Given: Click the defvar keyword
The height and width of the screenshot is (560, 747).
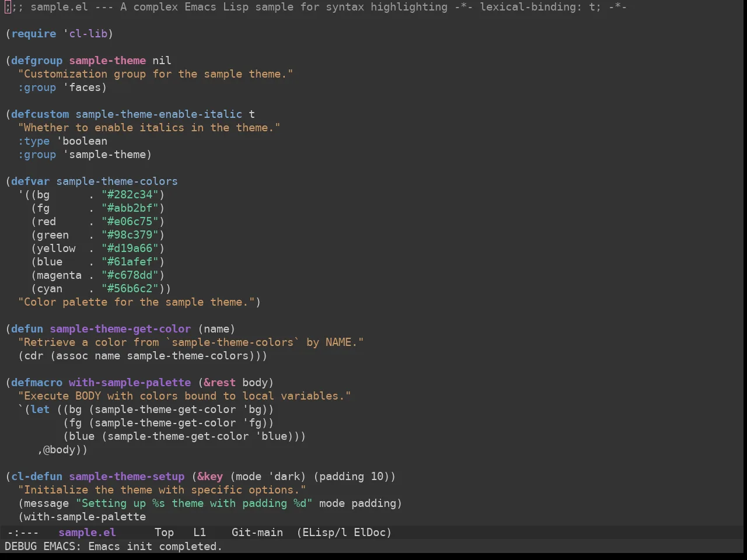Looking at the screenshot, I should pyautogui.click(x=30, y=181).
